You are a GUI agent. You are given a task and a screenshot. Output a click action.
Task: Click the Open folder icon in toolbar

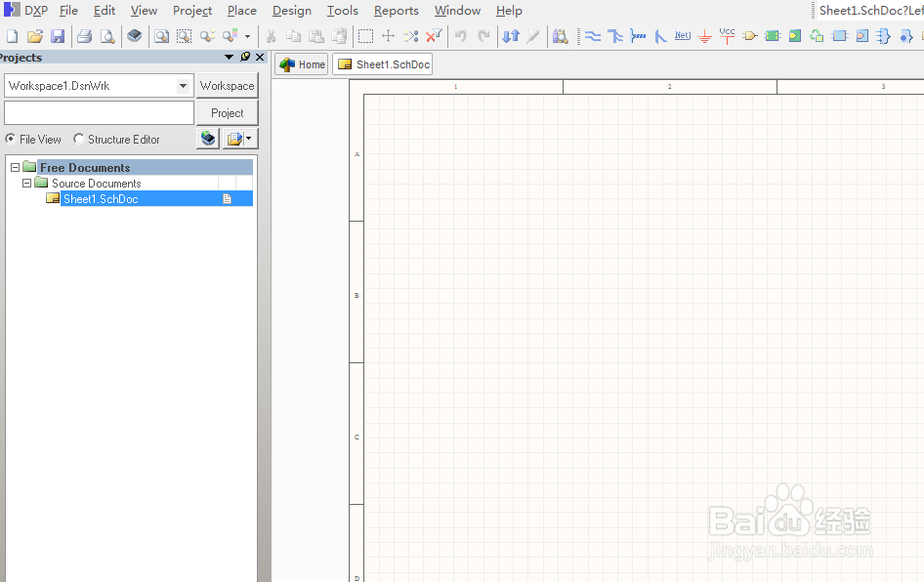click(35, 36)
